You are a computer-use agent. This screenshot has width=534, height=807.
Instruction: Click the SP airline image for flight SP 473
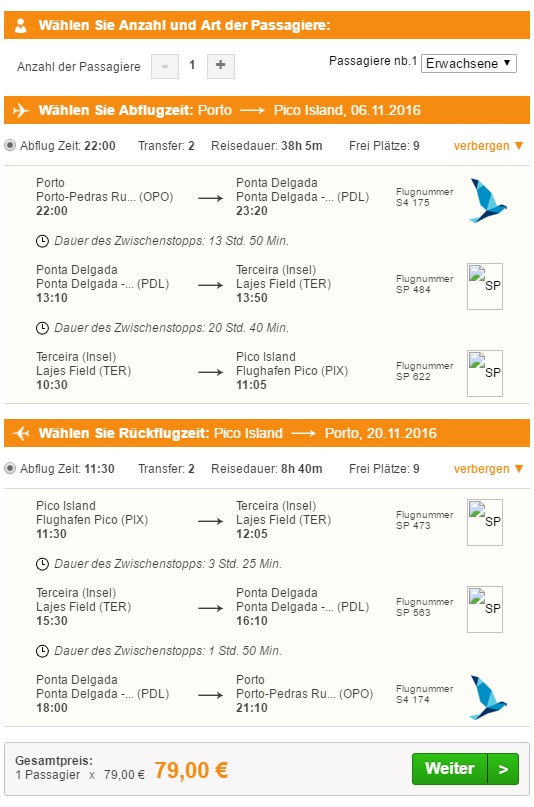pyautogui.click(x=485, y=522)
